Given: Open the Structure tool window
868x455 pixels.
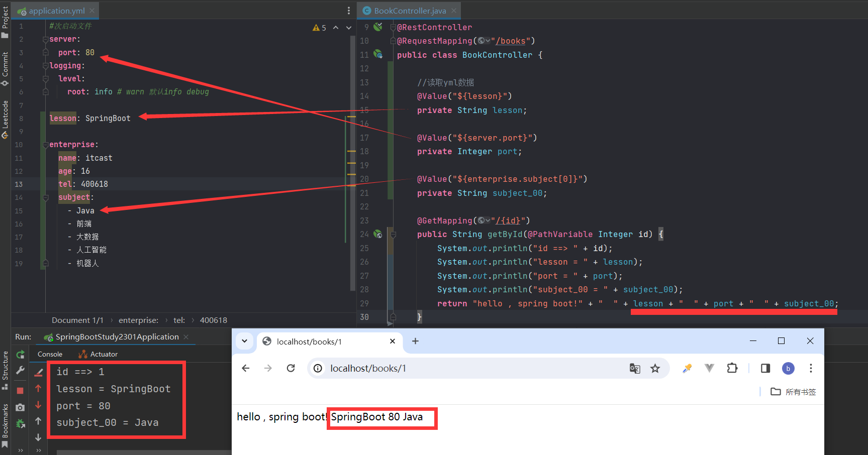Looking at the screenshot, I should point(5,370).
